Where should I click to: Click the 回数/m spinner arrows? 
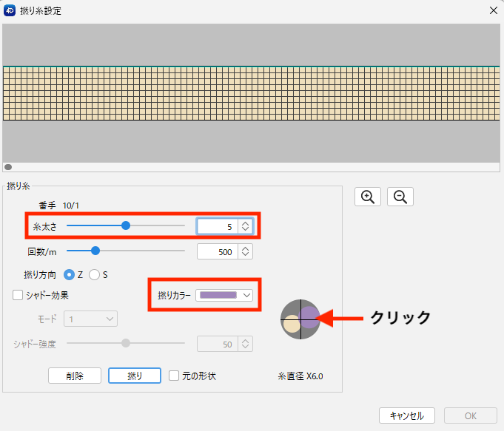pyautogui.click(x=245, y=251)
